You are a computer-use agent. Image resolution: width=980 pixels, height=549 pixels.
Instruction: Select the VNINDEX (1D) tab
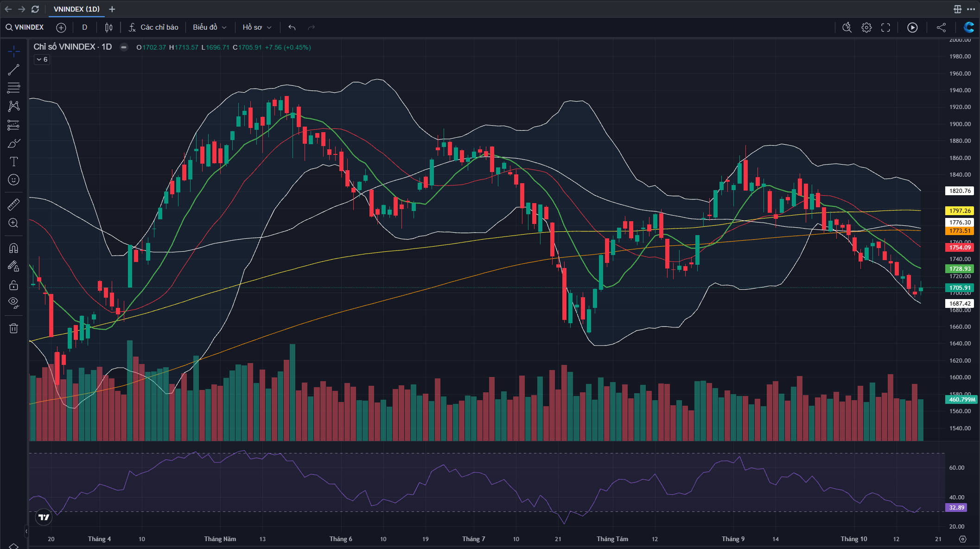[x=76, y=9]
